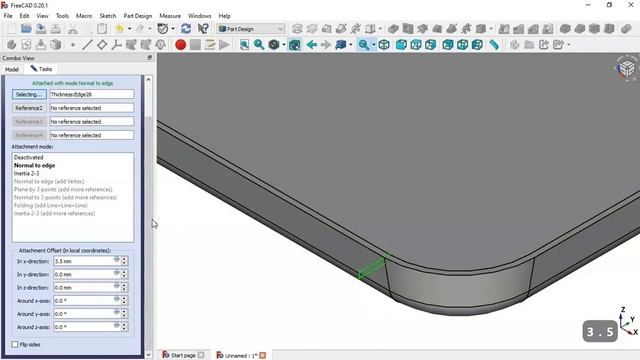The image size is (640, 360).
Task: Open the Part Design menu
Action: click(x=138, y=16)
